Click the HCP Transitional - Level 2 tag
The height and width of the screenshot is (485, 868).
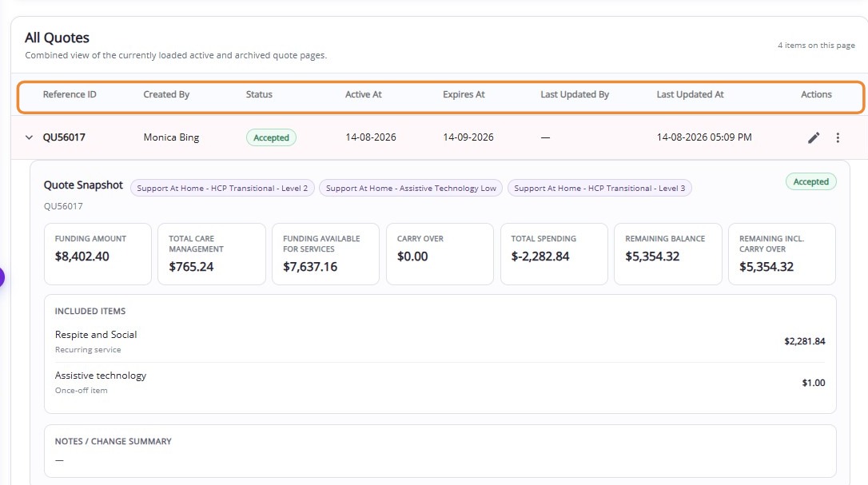pyautogui.click(x=222, y=189)
